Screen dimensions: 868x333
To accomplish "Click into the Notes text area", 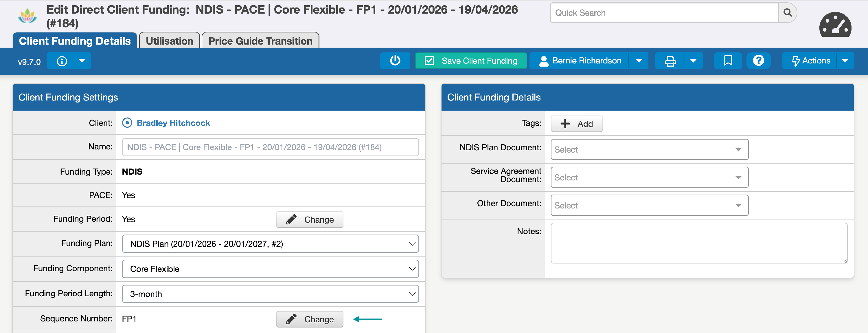I will [698, 243].
